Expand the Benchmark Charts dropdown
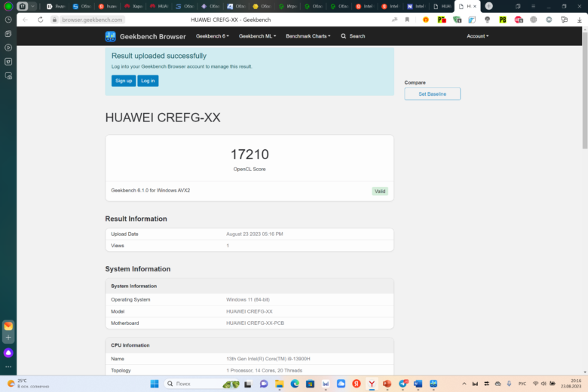Screen dimensions: 588x392 click(308, 36)
